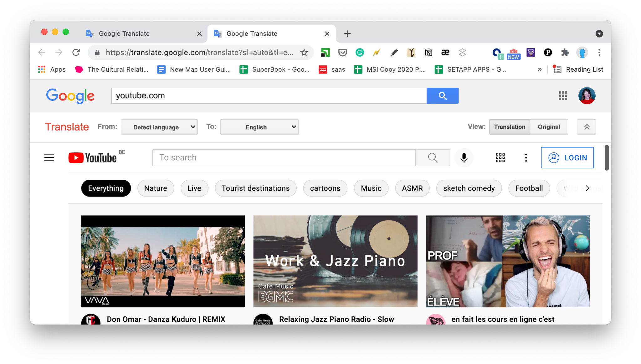Image resolution: width=641 pixels, height=364 pixels.
Task: Click the Chrome profile avatar
Action: tap(582, 53)
